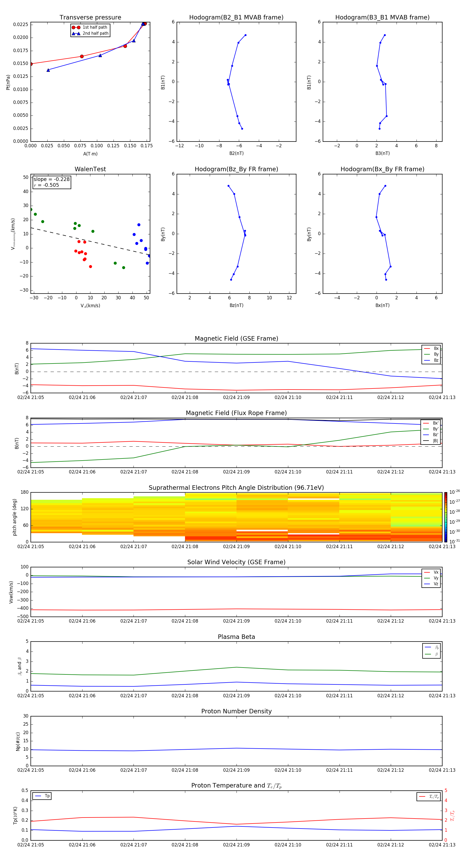Click the Magnetic Field (Flux Rope Frame) title

236,413
